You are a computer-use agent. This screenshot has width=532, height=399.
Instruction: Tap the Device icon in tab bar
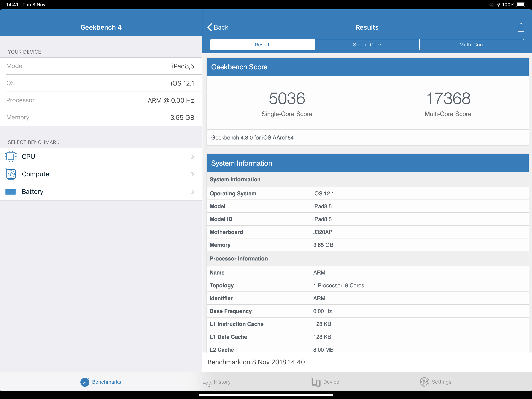click(x=316, y=382)
